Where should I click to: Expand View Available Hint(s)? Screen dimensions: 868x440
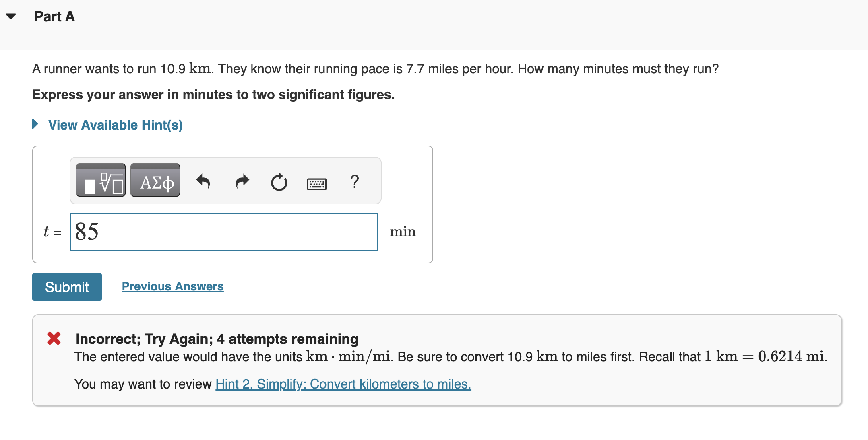(116, 125)
